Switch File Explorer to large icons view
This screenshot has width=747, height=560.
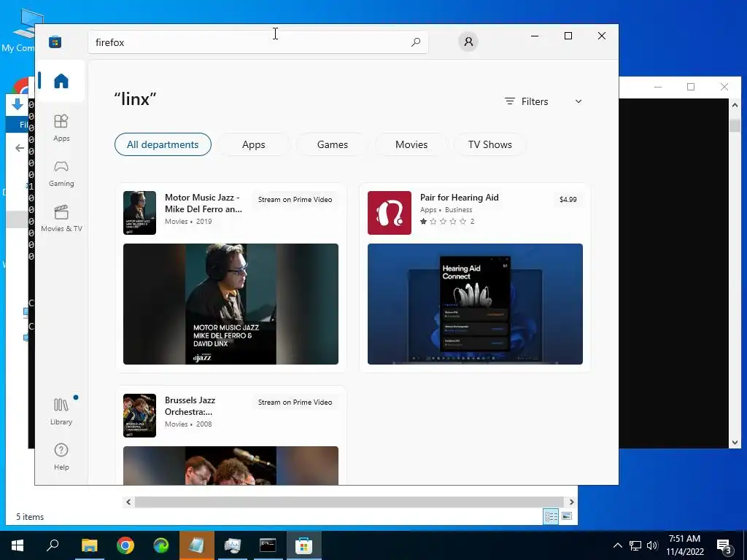point(566,516)
